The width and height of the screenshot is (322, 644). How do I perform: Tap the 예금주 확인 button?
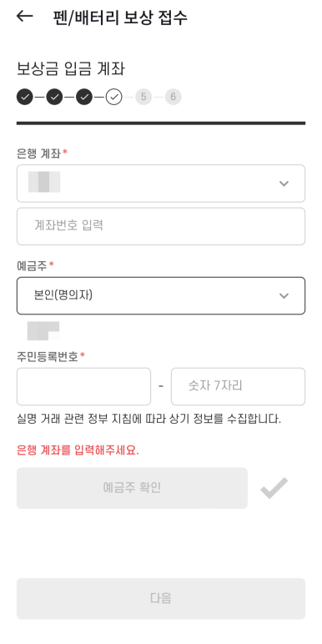(133, 488)
